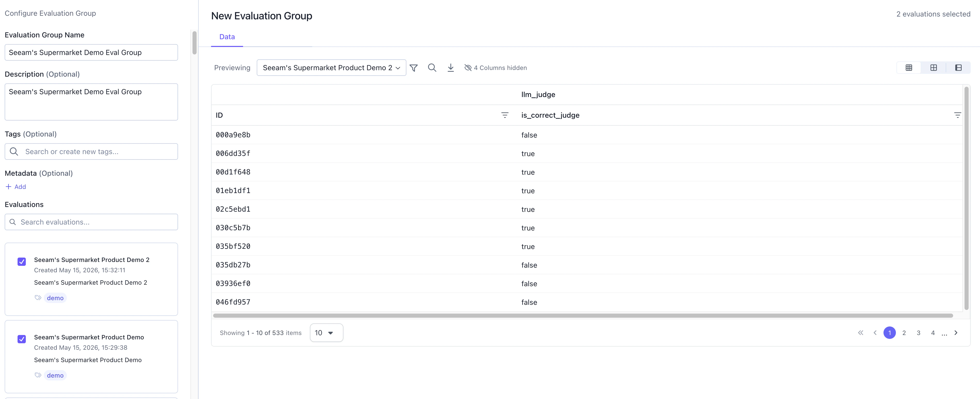Select row ID 01eb1df1
Viewport: 980px width, 399px height.
point(233,191)
